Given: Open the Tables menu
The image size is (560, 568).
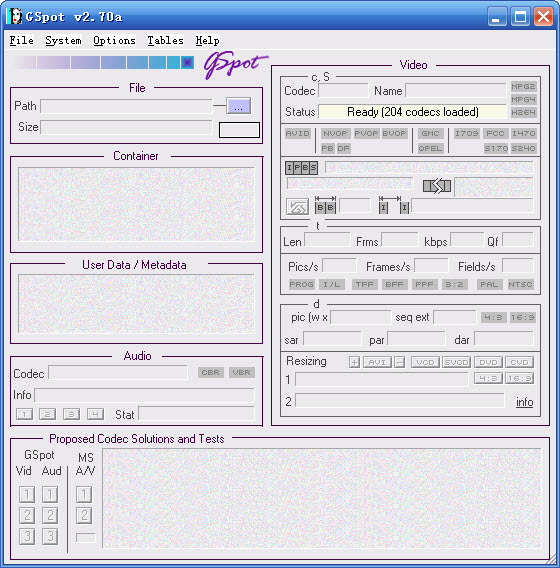Looking at the screenshot, I should click(165, 40).
